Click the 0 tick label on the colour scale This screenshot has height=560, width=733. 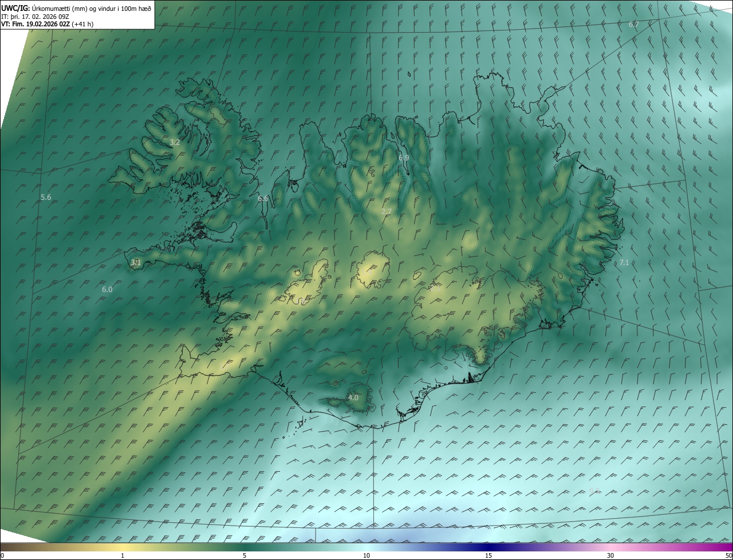[x=2, y=556]
